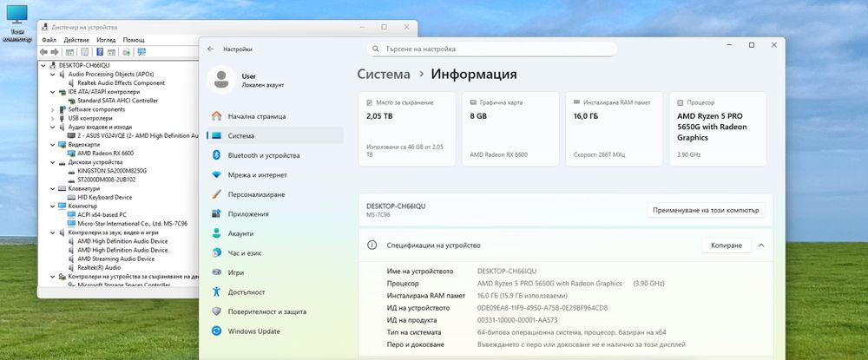Click Scan for hardware changes monitor icon
The height and width of the screenshot is (360, 868).
pyautogui.click(x=141, y=52)
